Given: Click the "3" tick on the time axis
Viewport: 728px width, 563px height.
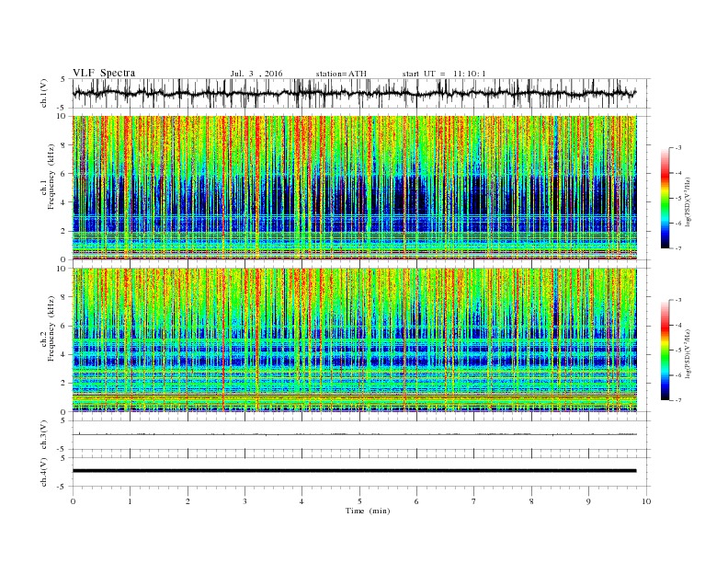Looking at the screenshot, I should (x=245, y=501).
